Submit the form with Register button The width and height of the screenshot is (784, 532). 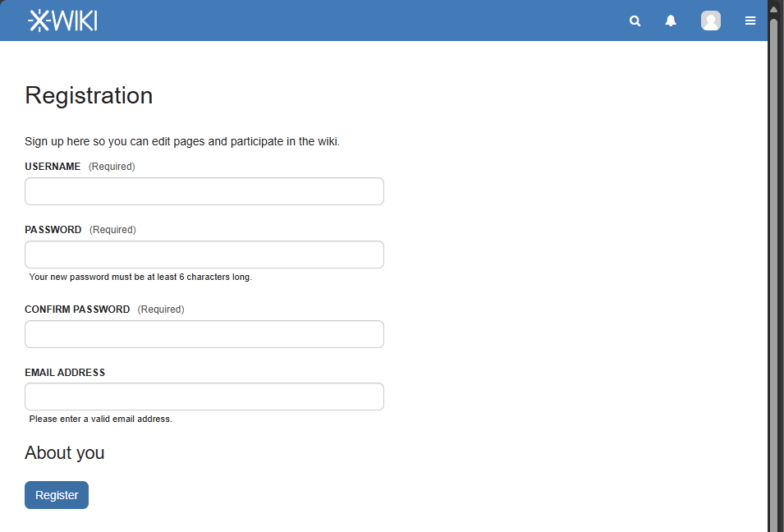(57, 495)
